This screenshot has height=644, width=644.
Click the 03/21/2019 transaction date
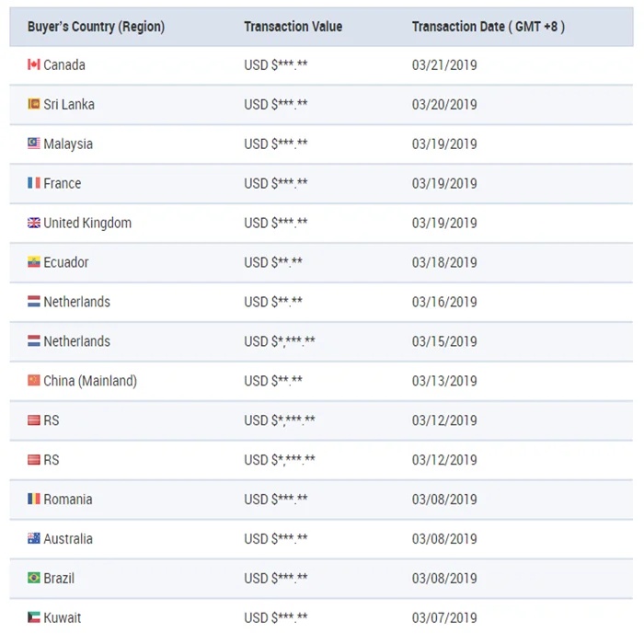click(444, 65)
